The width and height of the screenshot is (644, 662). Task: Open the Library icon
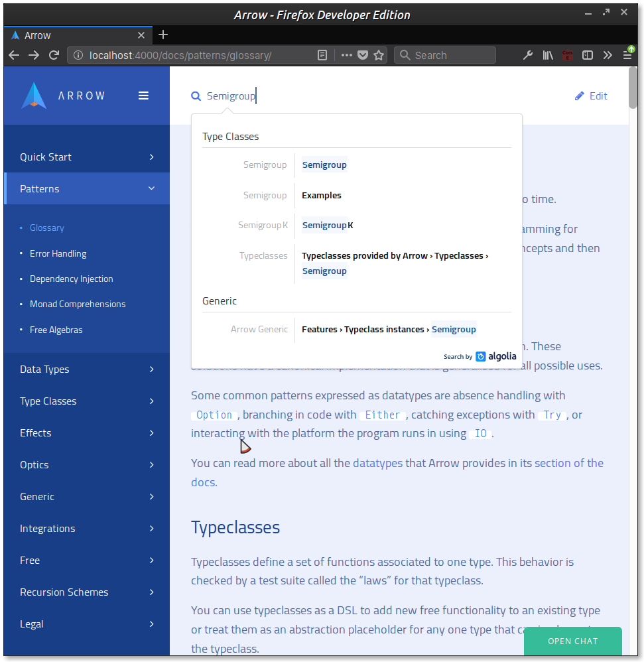(x=547, y=55)
